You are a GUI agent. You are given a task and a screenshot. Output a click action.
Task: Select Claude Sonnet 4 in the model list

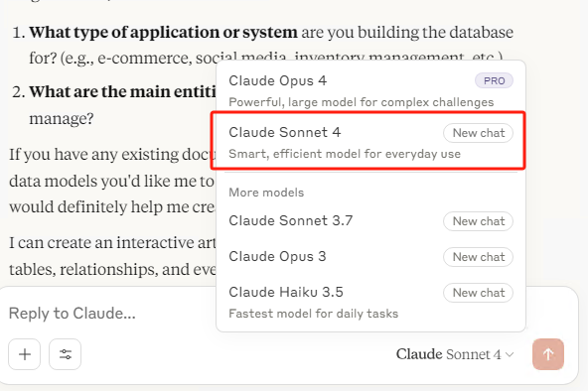click(367, 141)
